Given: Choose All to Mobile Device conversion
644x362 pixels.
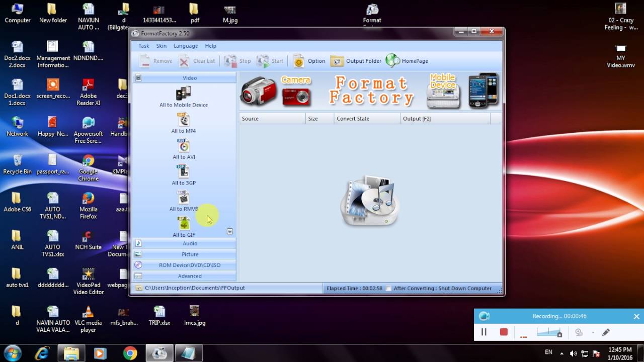Looking at the screenshot, I should [184, 97].
